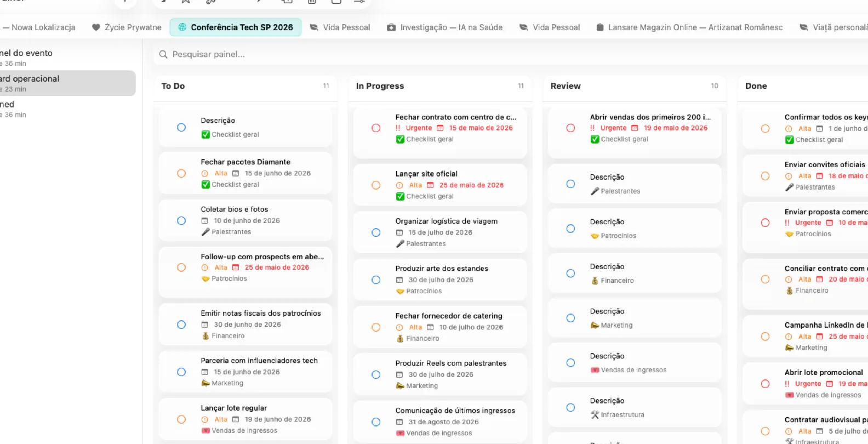Click the urgent exclamation icon on Abrir vendas card
Screen dimensions: 868x444
click(592, 128)
